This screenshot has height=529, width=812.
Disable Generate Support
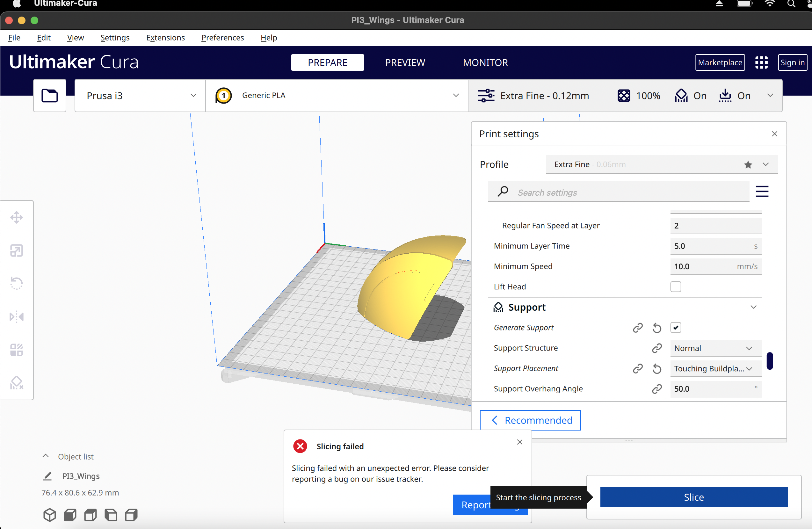tap(676, 327)
